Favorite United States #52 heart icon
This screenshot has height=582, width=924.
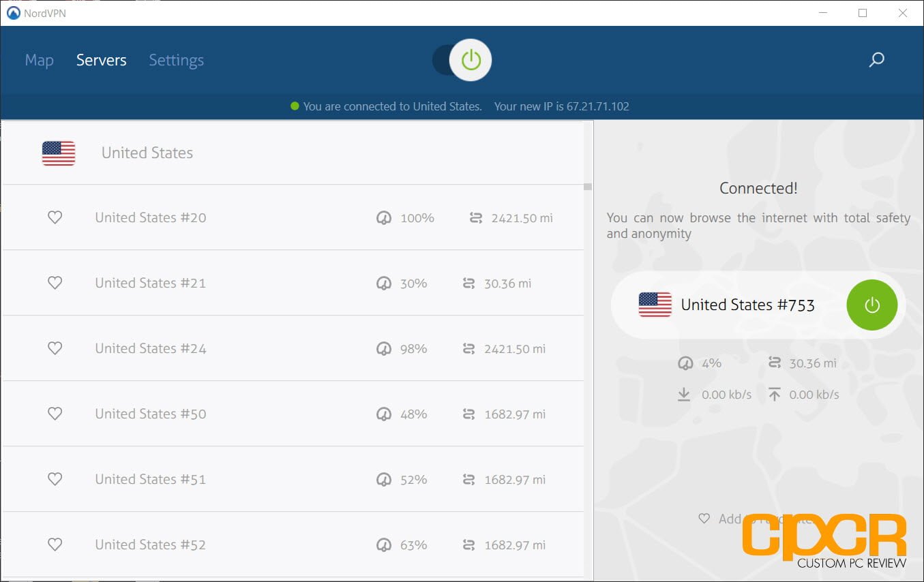point(55,545)
